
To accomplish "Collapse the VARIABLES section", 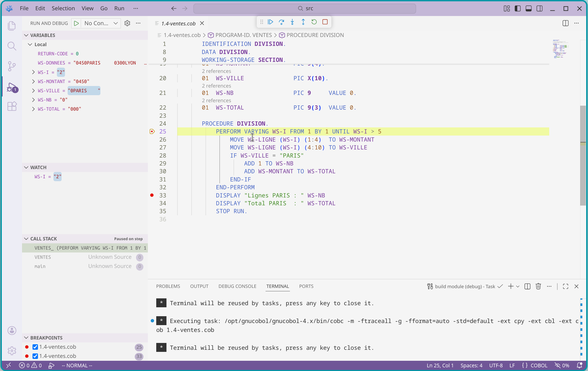I will (x=85, y=35).
